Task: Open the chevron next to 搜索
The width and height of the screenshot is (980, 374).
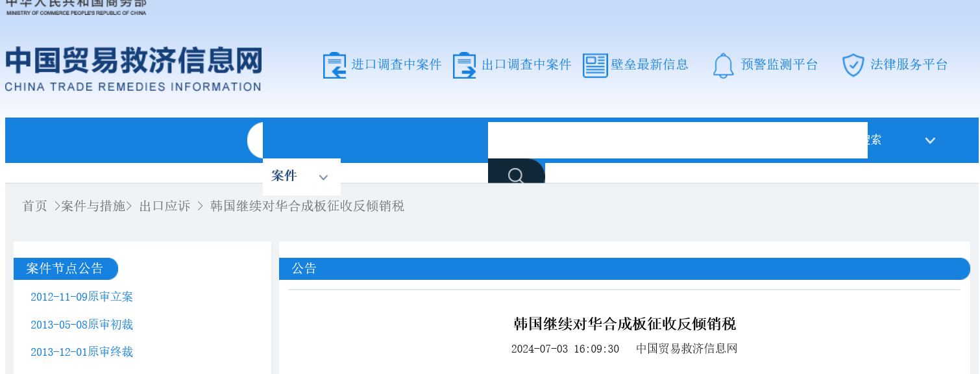Action: click(930, 140)
